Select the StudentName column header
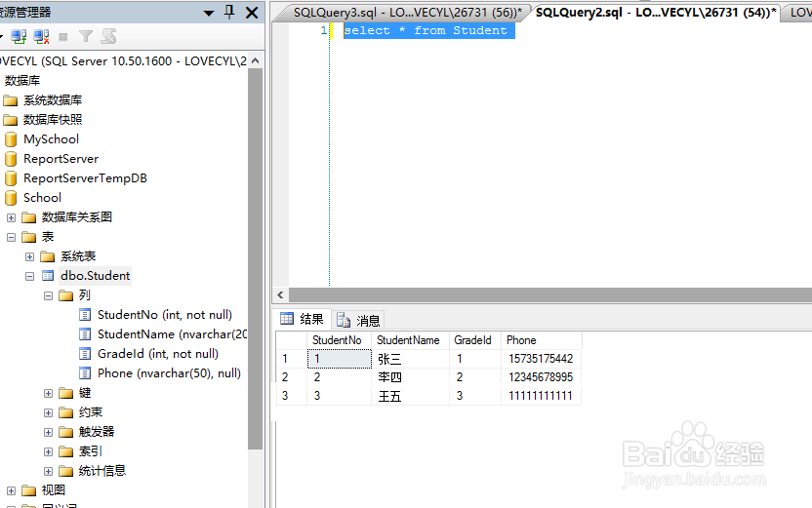Viewport: 812px width, 508px height. (x=410, y=340)
